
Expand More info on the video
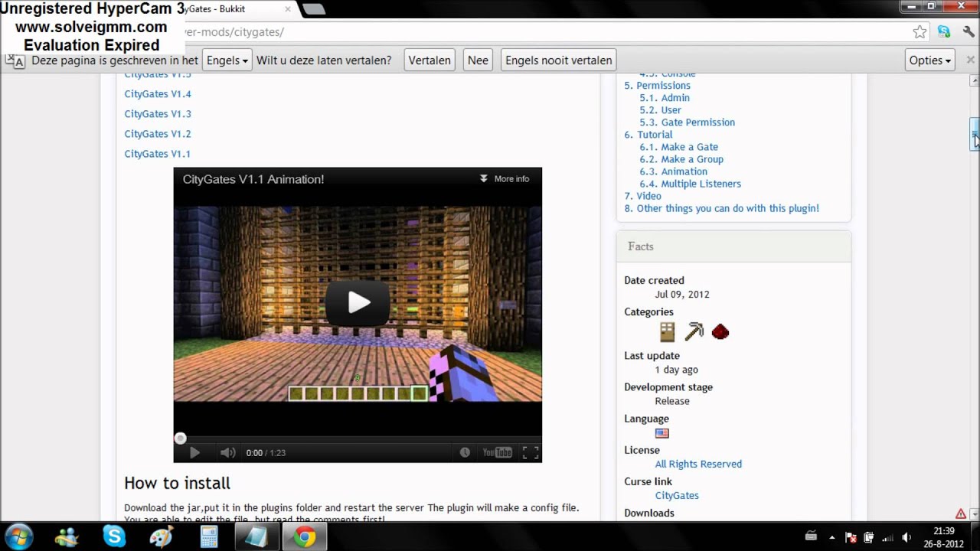[x=505, y=178]
